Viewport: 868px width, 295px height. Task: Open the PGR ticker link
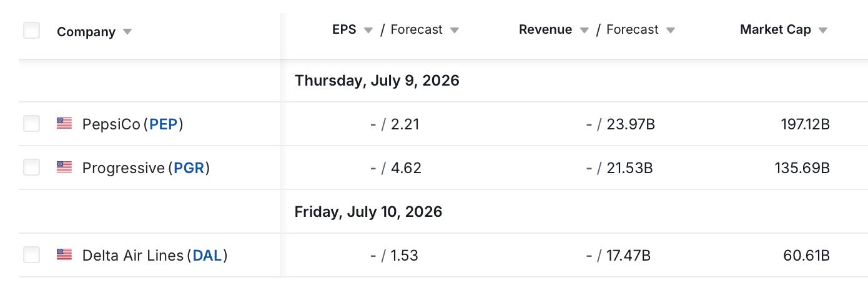pos(189,168)
